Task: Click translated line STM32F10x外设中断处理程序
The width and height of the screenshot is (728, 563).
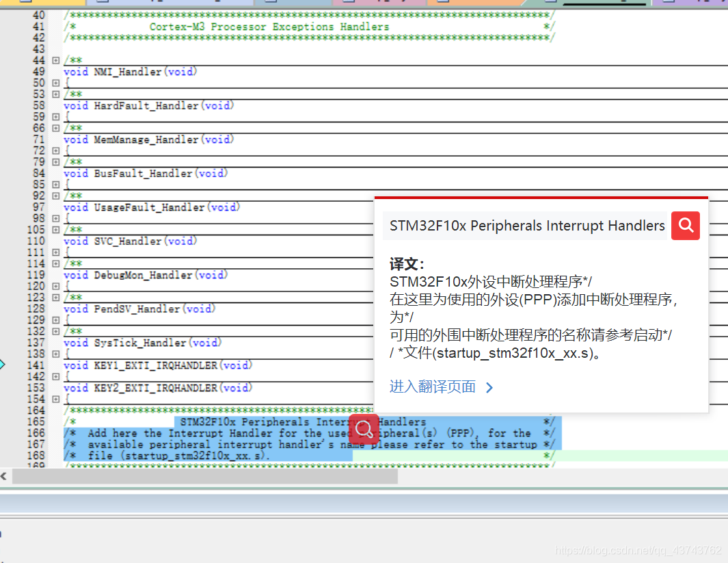Action: coord(491,282)
